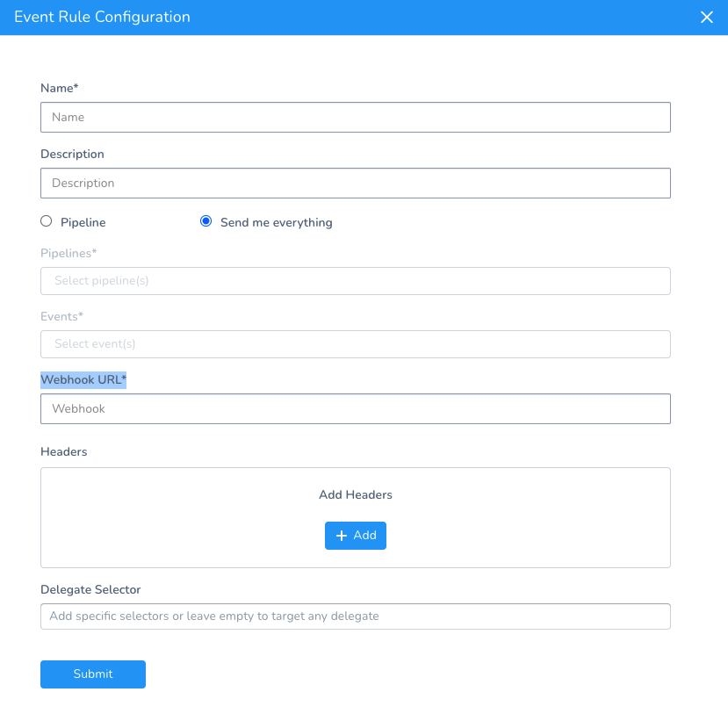Click the Add Headers text
Viewport: 728px width, 728px height.
(355, 495)
